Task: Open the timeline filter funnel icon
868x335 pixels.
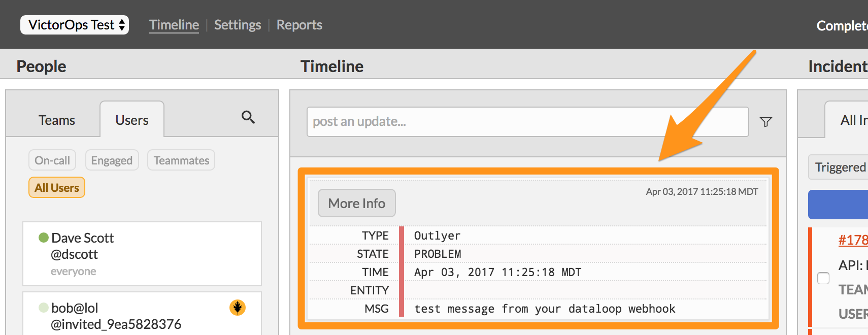Action: (766, 122)
